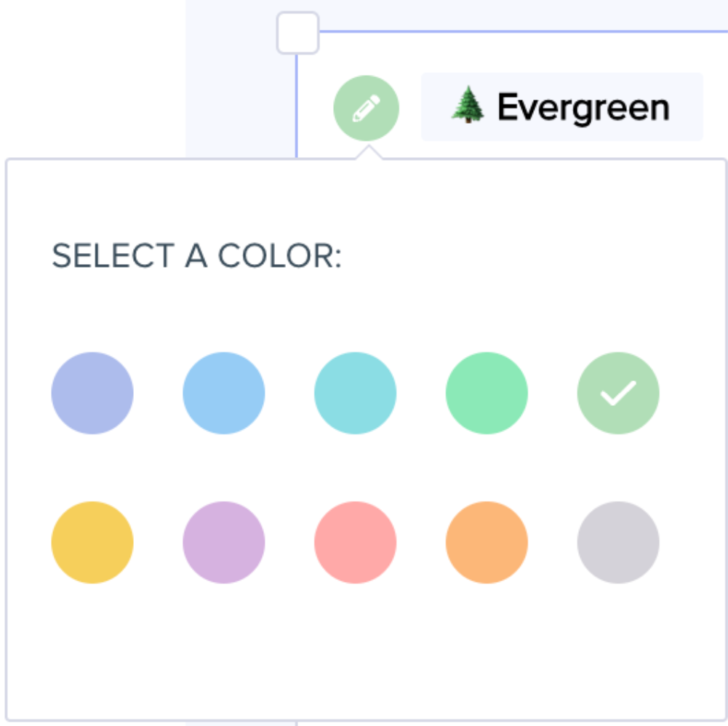Pick the lilac purple color swatch
728x726 pixels.
224,543
